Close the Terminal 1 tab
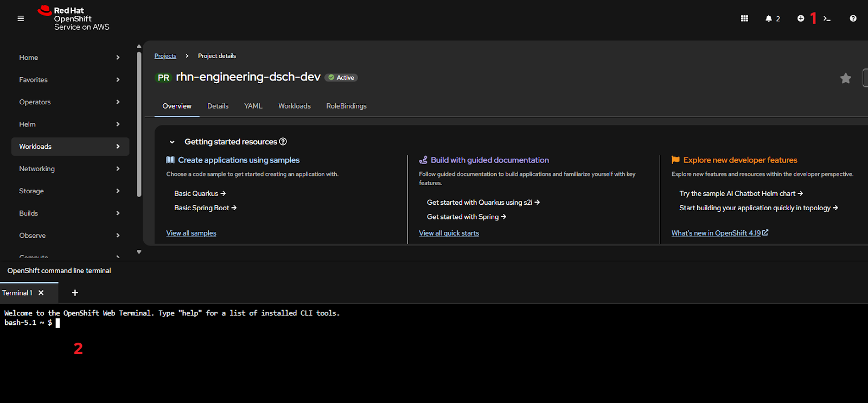 point(41,293)
